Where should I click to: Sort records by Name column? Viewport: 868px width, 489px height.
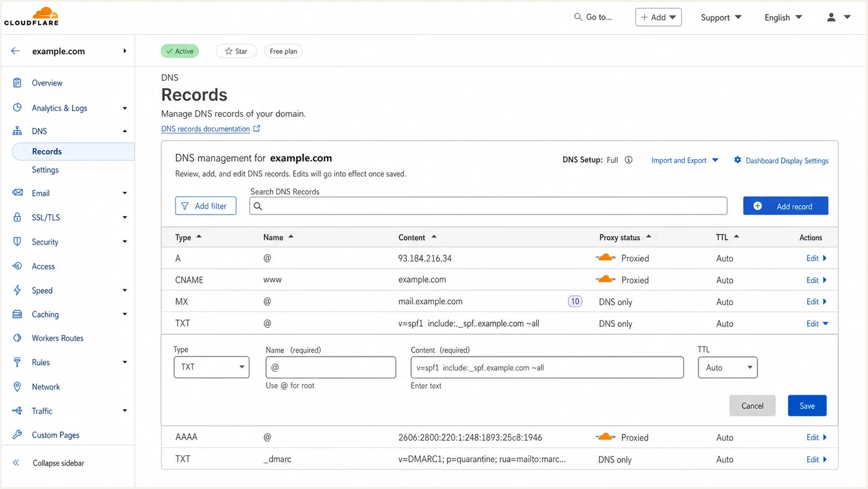(x=278, y=237)
